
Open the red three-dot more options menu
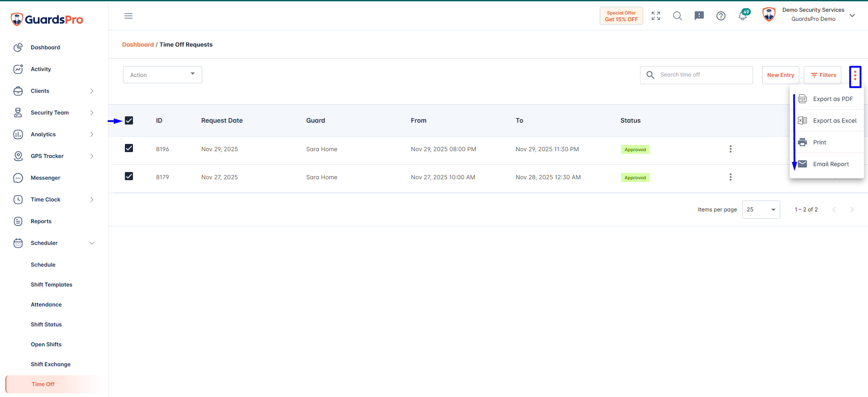pos(855,77)
